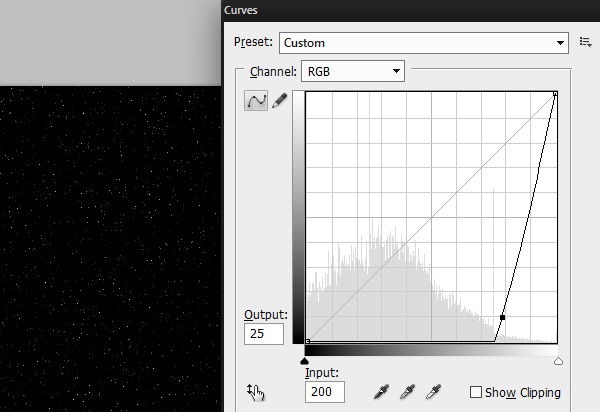Screen dimensions: 600x412
Task: Select the pencil draw-curve tool
Action: click(x=280, y=101)
